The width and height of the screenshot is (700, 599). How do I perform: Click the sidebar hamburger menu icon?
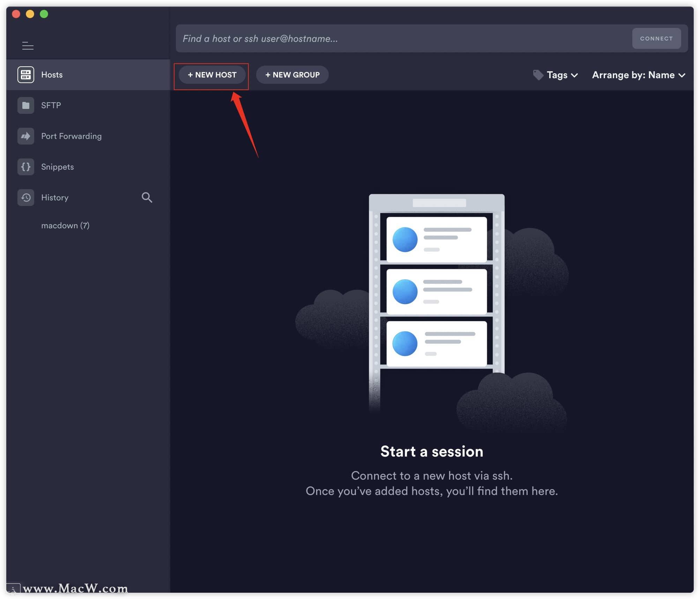coord(28,45)
